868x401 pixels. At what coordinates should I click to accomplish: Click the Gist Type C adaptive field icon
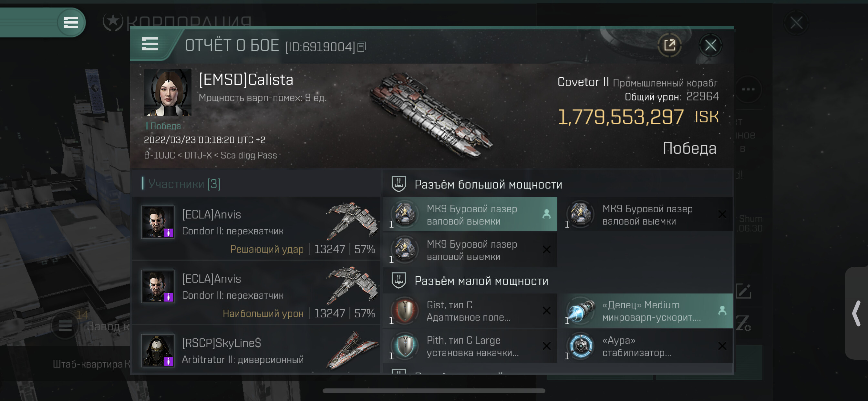(x=405, y=310)
